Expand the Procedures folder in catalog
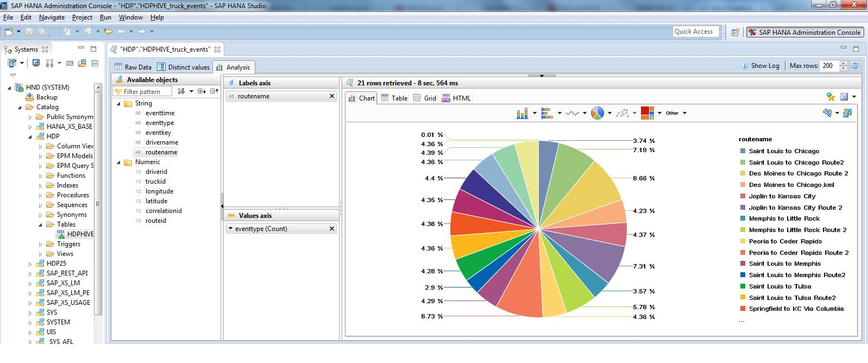The image size is (868, 363). point(41,195)
